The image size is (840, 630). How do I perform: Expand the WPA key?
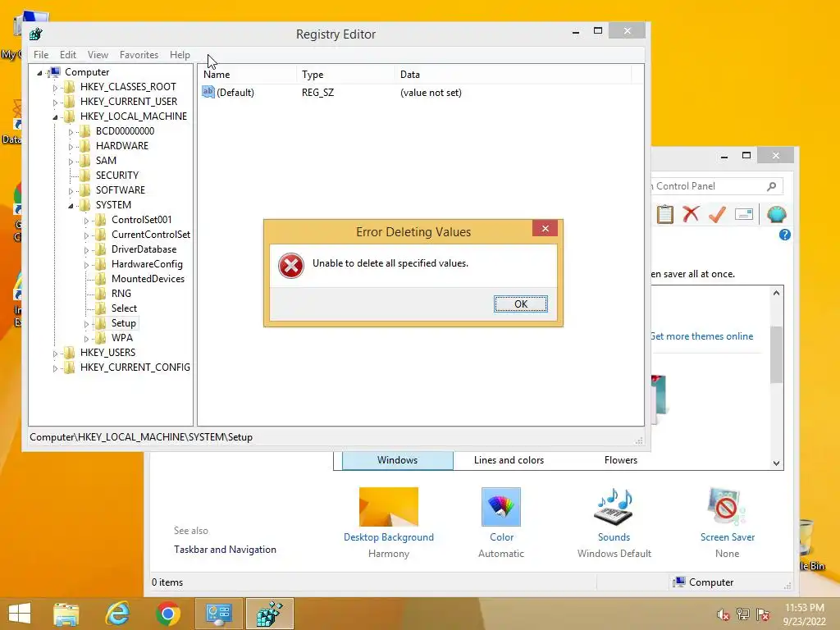tap(86, 339)
